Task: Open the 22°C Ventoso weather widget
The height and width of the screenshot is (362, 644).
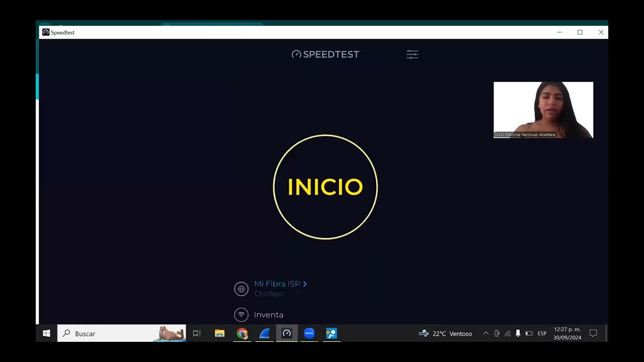Action: pyautogui.click(x=445, y=333)
